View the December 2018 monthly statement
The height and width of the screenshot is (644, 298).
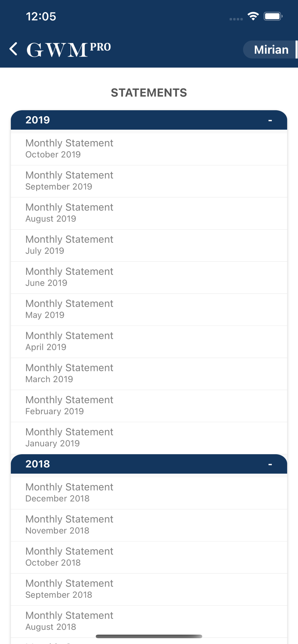[149, 493]
